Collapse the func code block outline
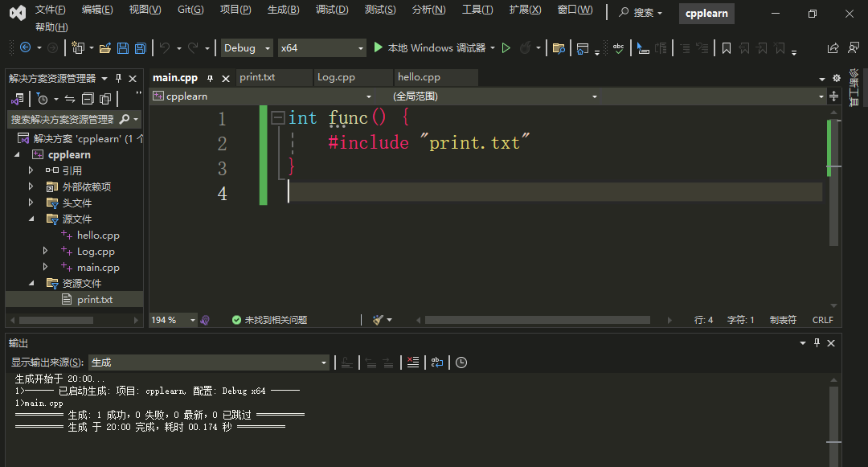The width and height of the screenshot is (868, 467). (x=278, y=117)
